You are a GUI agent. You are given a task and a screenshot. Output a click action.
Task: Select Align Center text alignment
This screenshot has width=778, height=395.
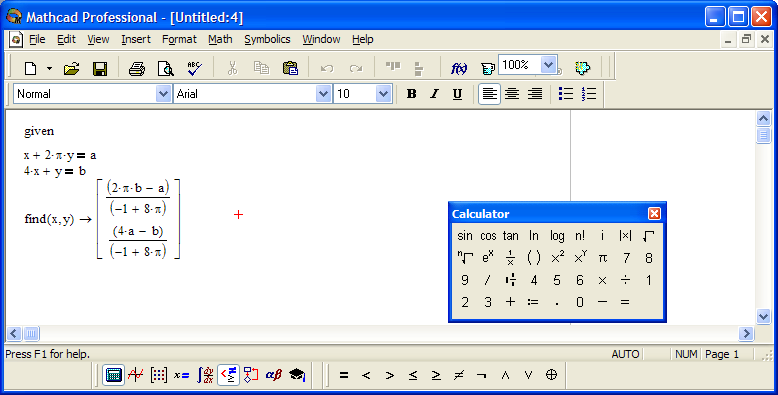click(512, 94)
